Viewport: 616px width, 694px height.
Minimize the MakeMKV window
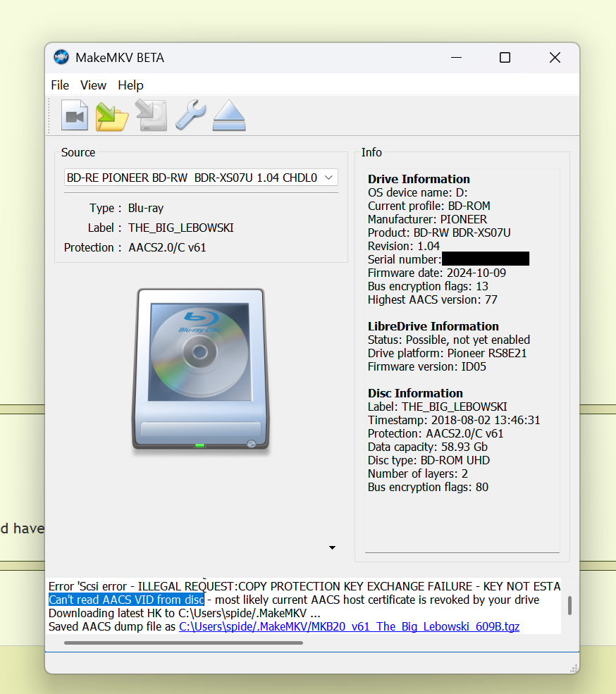click(x=456, y=58)
